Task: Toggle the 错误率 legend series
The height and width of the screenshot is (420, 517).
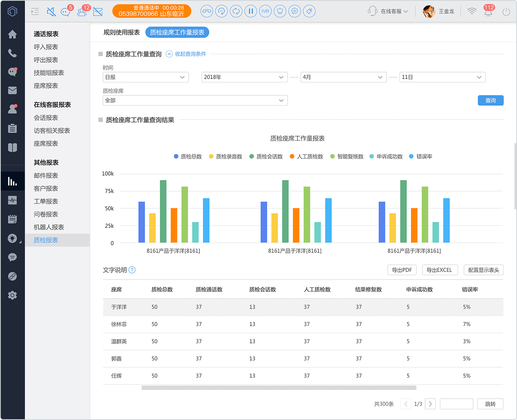Action: point(421,156)
